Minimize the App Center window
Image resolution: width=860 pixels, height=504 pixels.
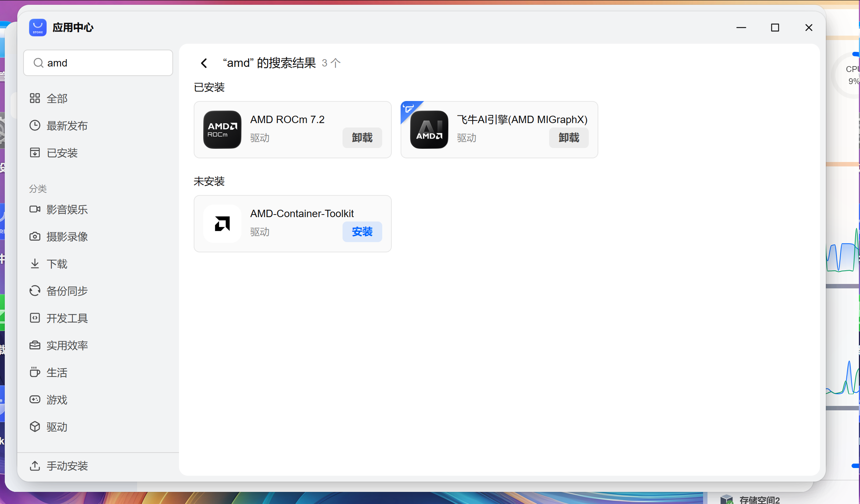(x=741, y=28)
